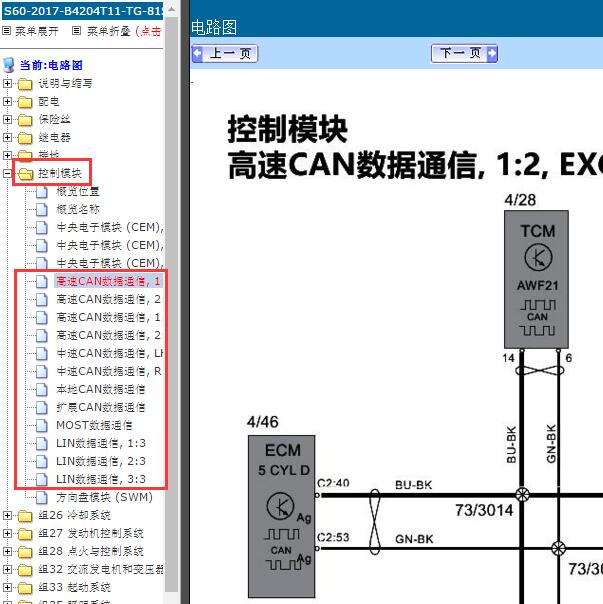
Task: Expand the 组33 起动系统 node
Action: point(7,587)
